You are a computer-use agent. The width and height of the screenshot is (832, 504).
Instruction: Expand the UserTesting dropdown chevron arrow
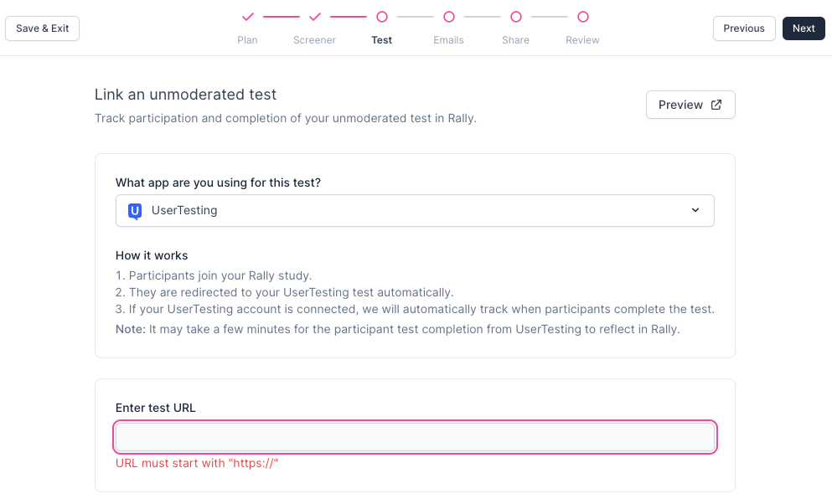point(695,211)
